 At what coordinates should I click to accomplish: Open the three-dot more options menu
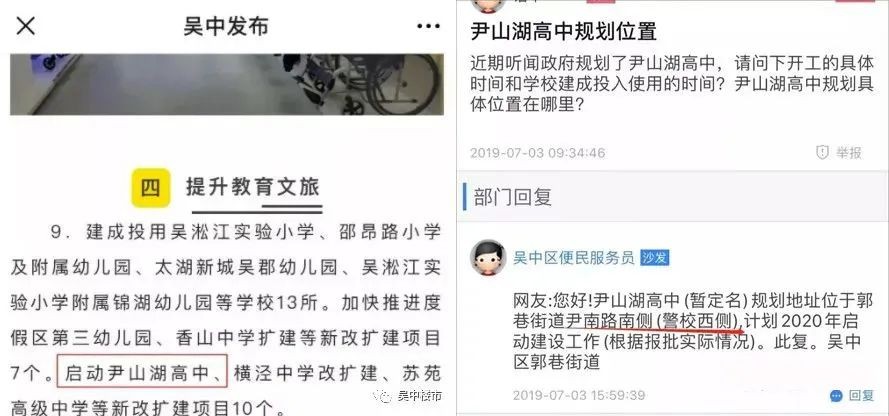click(429, 26)
